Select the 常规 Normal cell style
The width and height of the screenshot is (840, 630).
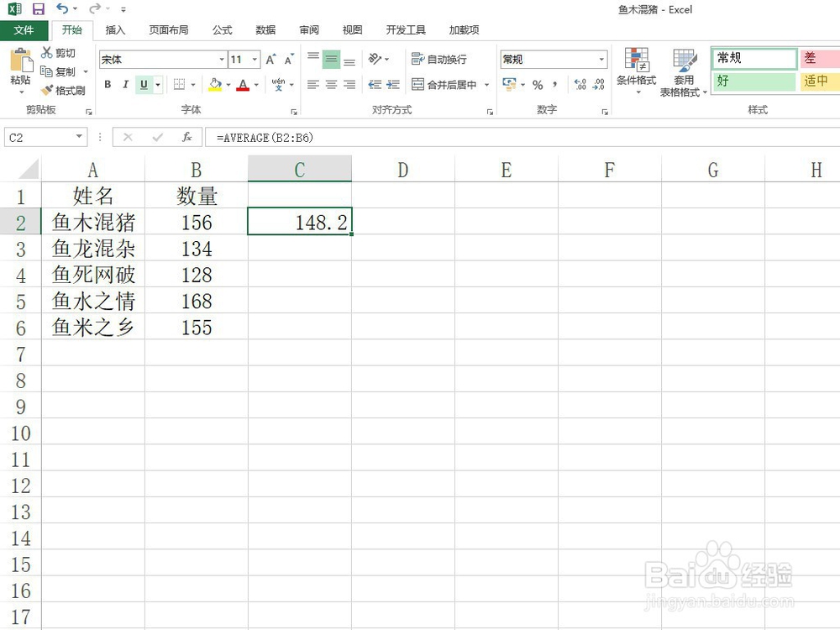(x=754, y=58)
